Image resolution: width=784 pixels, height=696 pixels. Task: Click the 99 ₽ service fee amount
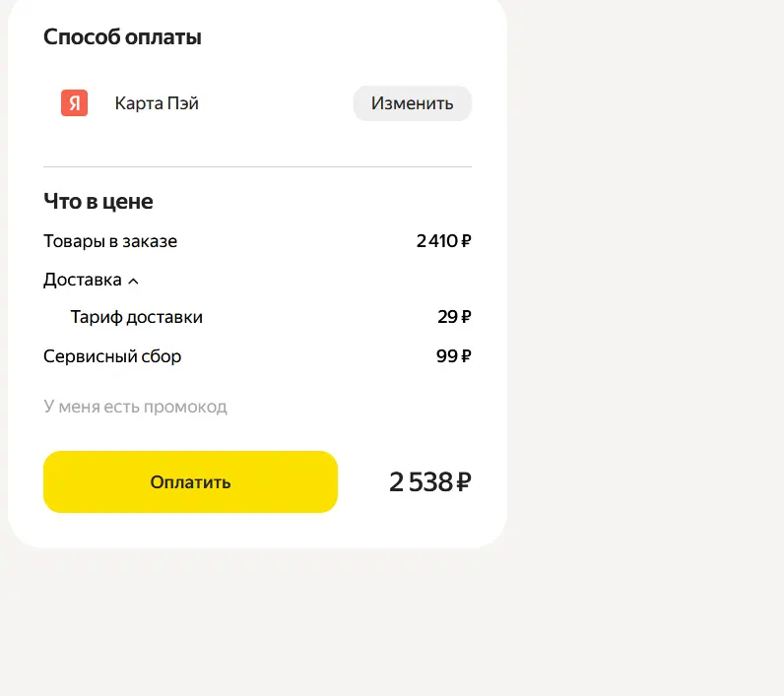click(453, 356)
